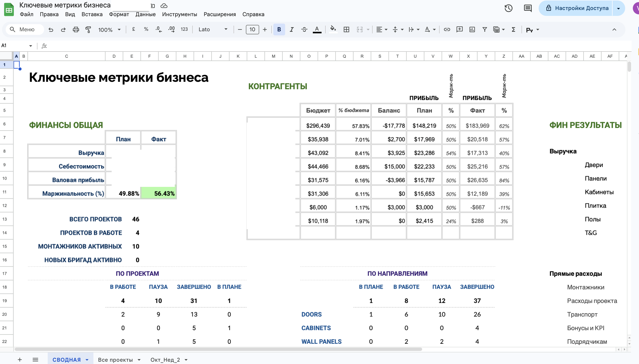
Task: Format as currency with pound icon
Action: 133,29
